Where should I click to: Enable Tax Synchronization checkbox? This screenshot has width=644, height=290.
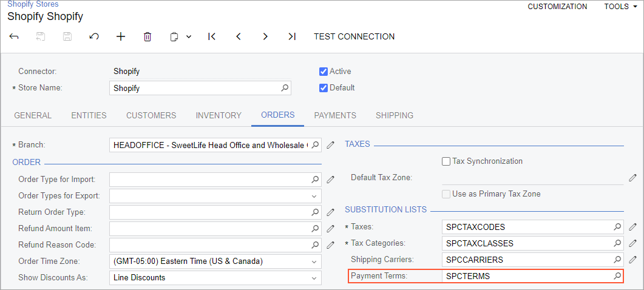446,161
